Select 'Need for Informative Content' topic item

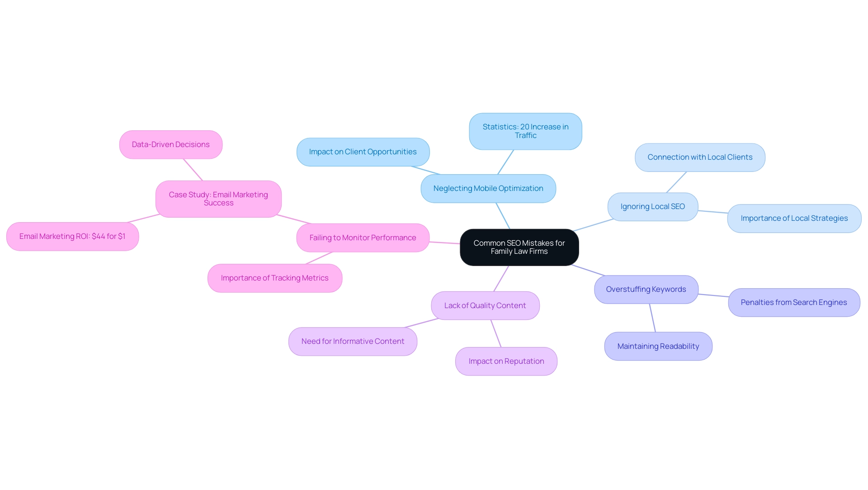pyautogui.click(x=353, y=342)
